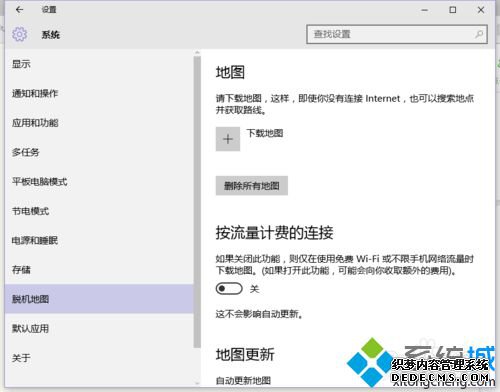The width and height of the screenshot is (500, 392).
Task: Click the plus icon to download maps
Action: pos(228,139)
